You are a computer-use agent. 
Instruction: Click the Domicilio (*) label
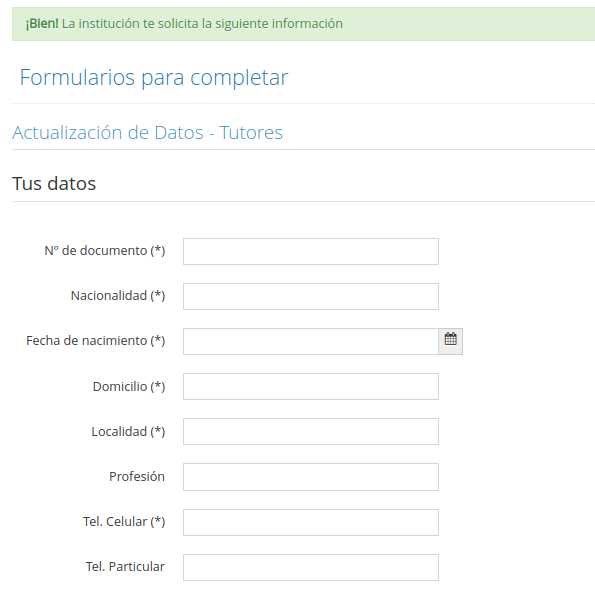pos(129,386)
